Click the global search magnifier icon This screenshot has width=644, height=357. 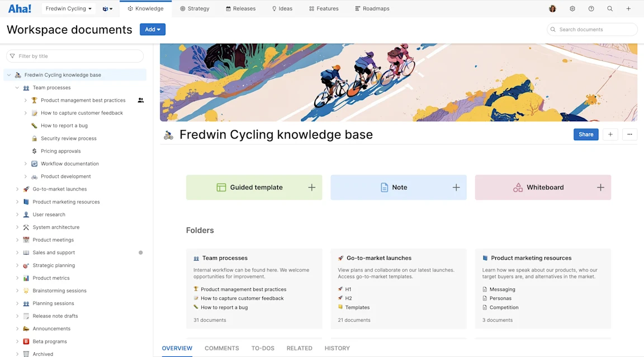(x=610, y=8)
